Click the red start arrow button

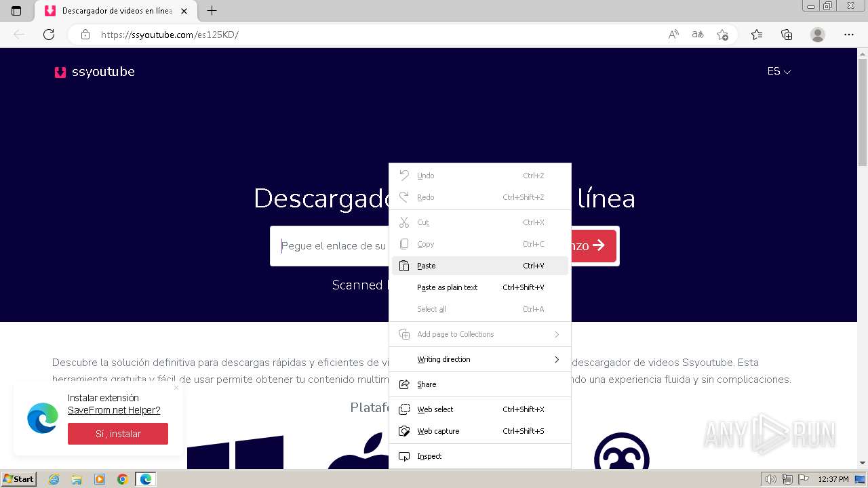593,245
